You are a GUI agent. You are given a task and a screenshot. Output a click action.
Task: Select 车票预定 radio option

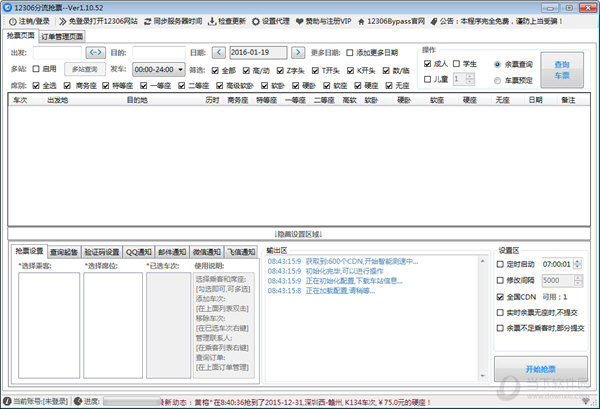[x=498, y=78]
